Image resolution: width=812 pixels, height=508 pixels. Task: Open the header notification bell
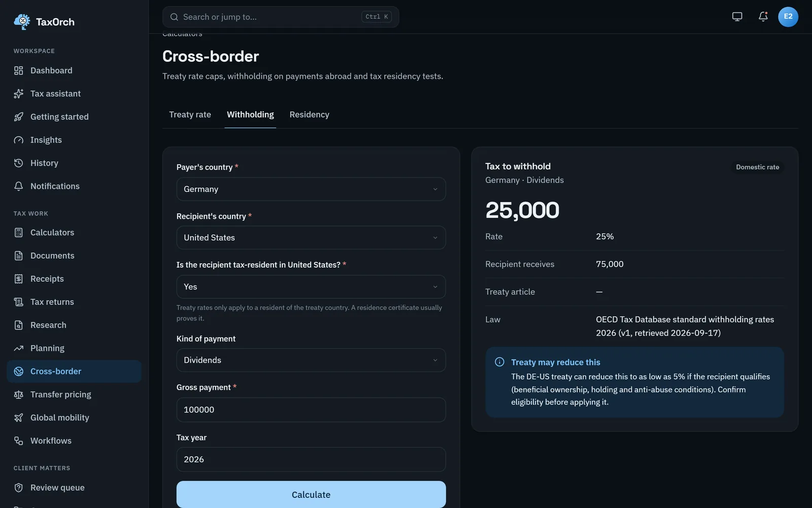[763, 17]
